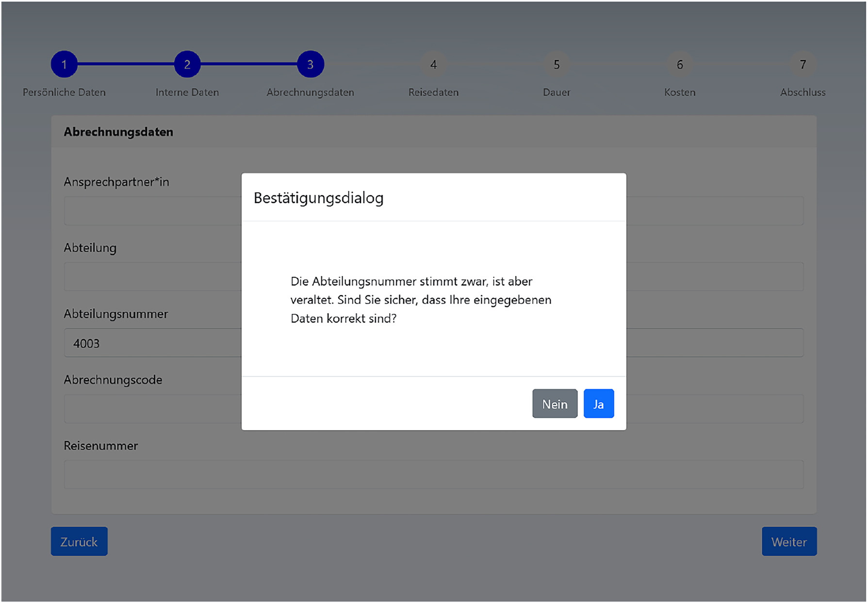The height and width of the screenshot is (603, 868).
Task: Dismiss the dialog with Nein
Action: tap(555, 403)
